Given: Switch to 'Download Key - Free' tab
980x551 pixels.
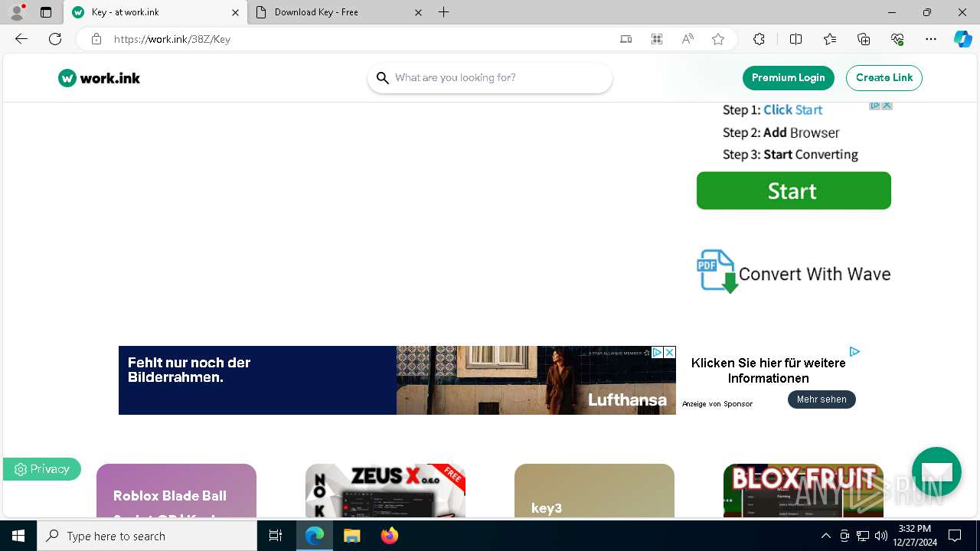Looking at the screenshot, I should [x=340, y=12].
